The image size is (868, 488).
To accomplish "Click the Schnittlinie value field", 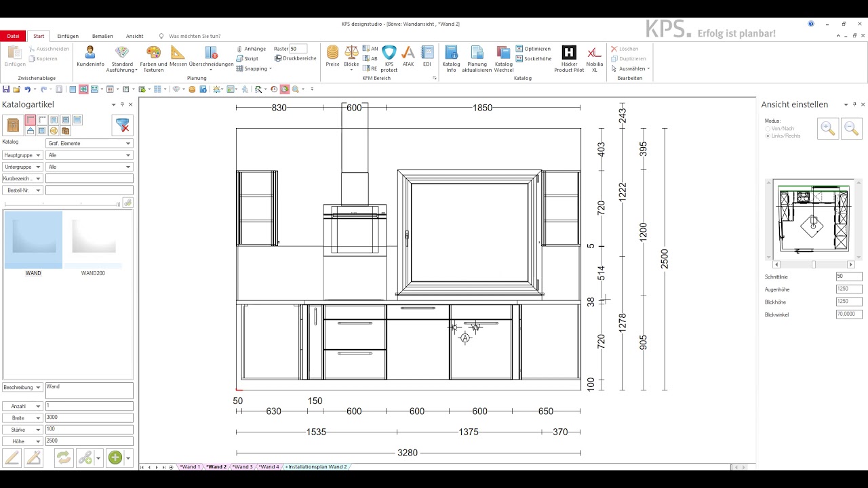I will (x=849, y=277).
